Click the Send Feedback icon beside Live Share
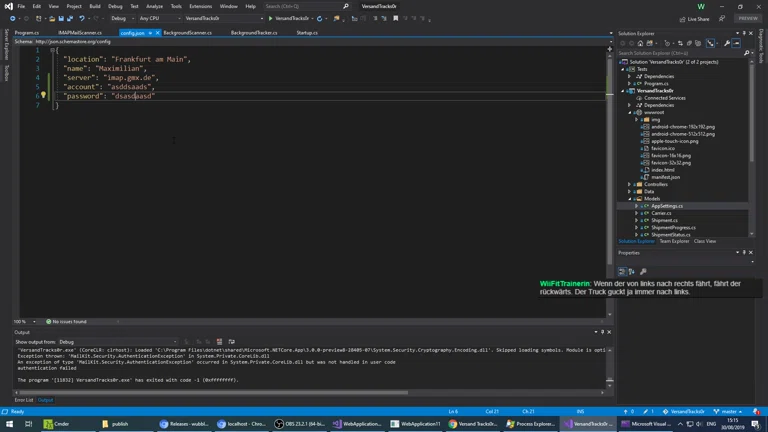The image size is (768, 432). tap(722, 19)
